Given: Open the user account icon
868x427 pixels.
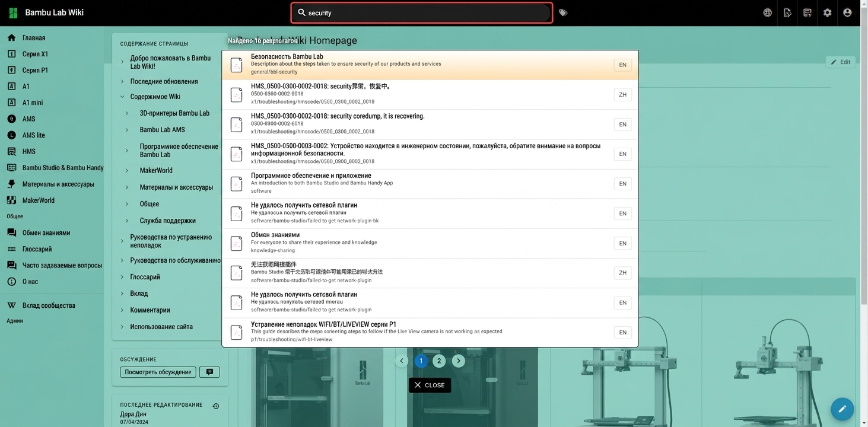Looking at the screenshot, I should (x=847, y=12).
